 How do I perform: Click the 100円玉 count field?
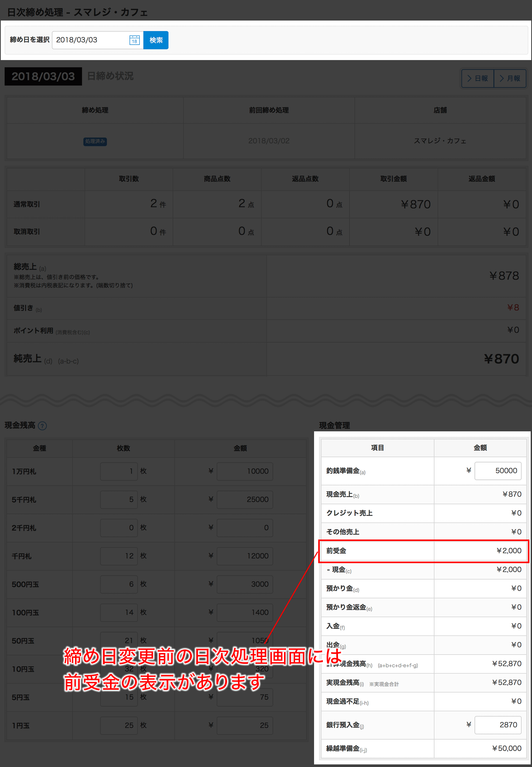pos(119,612)
